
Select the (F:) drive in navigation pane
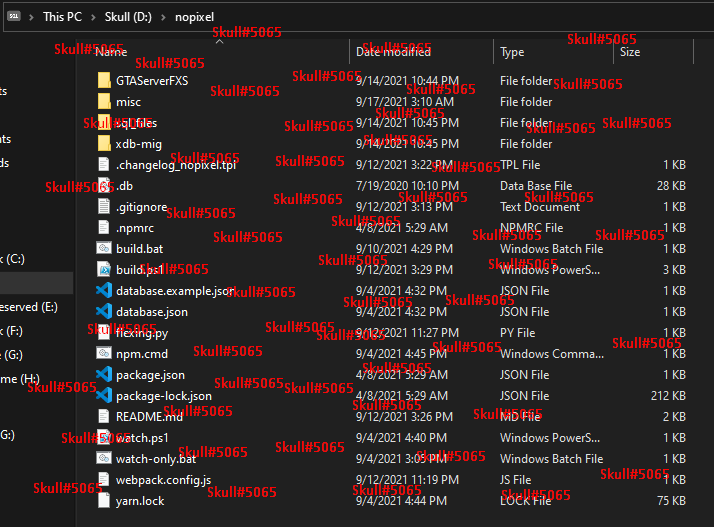coord(11,331)
